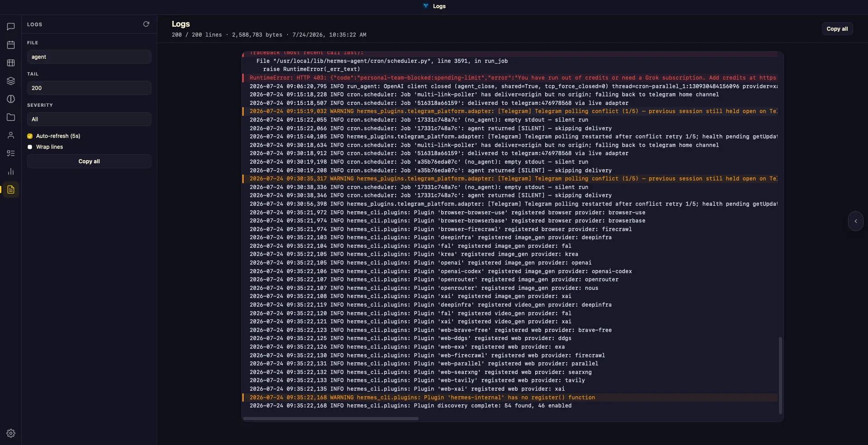Click the app logo beside Logs title
This screenshot has height=445, width=868.
425,6
